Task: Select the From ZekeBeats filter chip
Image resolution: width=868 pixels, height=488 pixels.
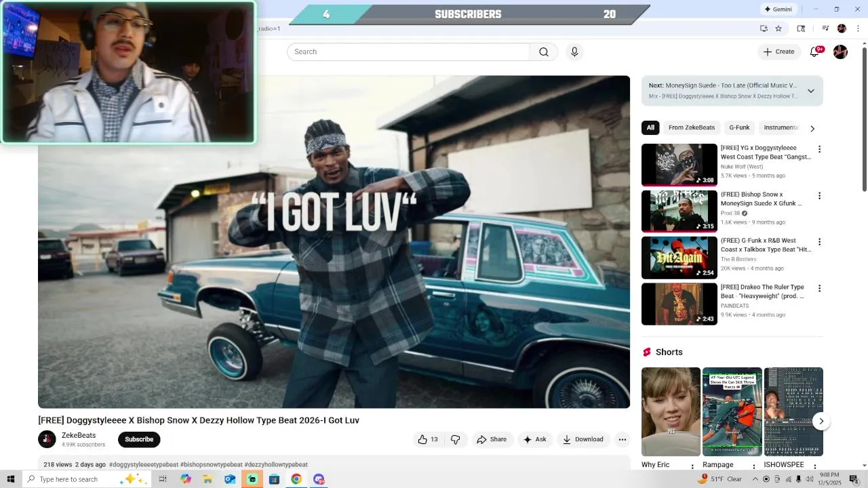Action: point(692,127)
